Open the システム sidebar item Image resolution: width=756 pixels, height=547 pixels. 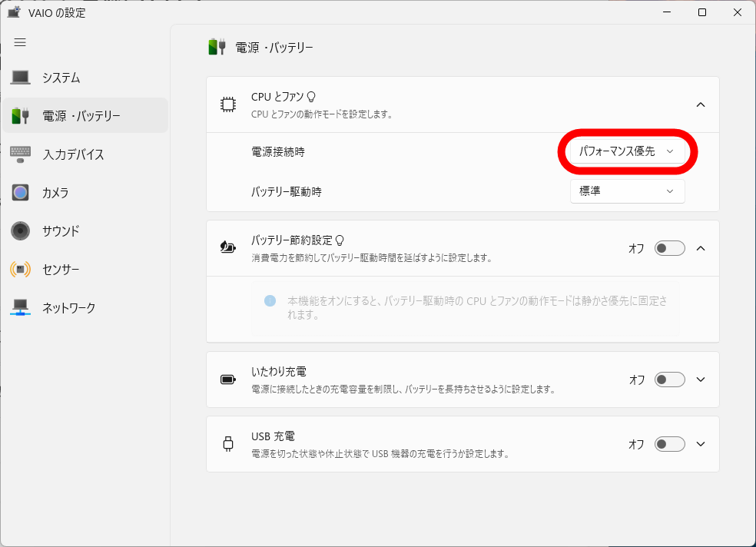[85, 78]
